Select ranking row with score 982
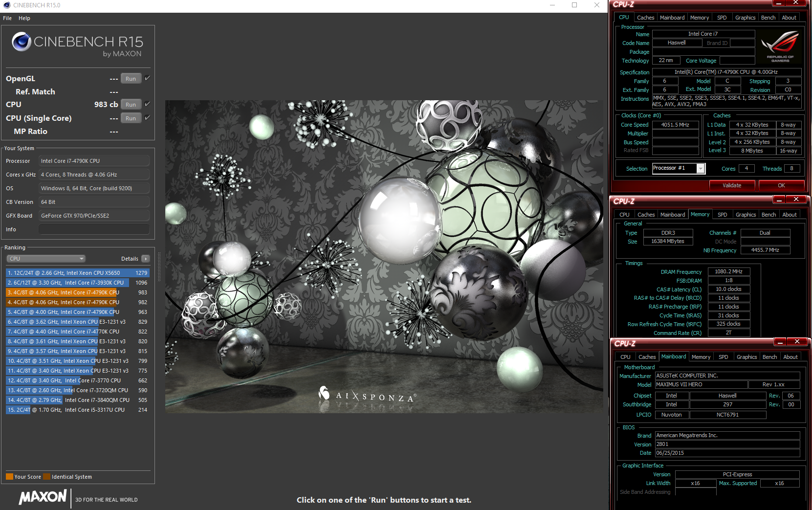The width and height of the screenshot is (812, 510). point(78,302)
